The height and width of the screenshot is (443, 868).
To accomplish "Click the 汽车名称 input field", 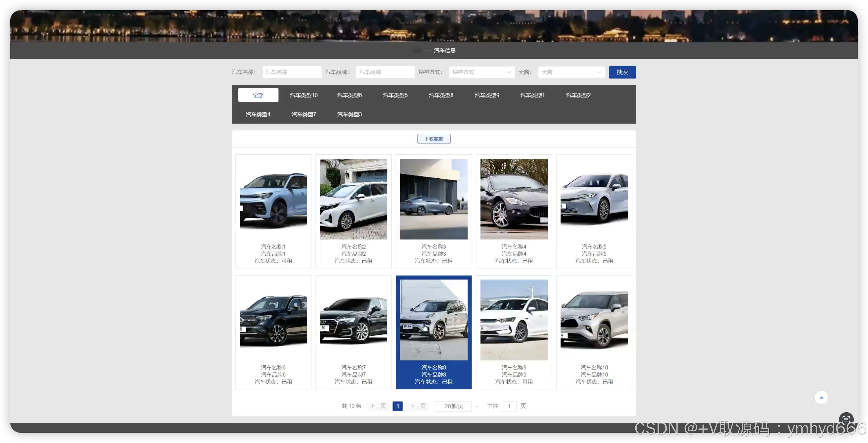I will pos(292,72).
